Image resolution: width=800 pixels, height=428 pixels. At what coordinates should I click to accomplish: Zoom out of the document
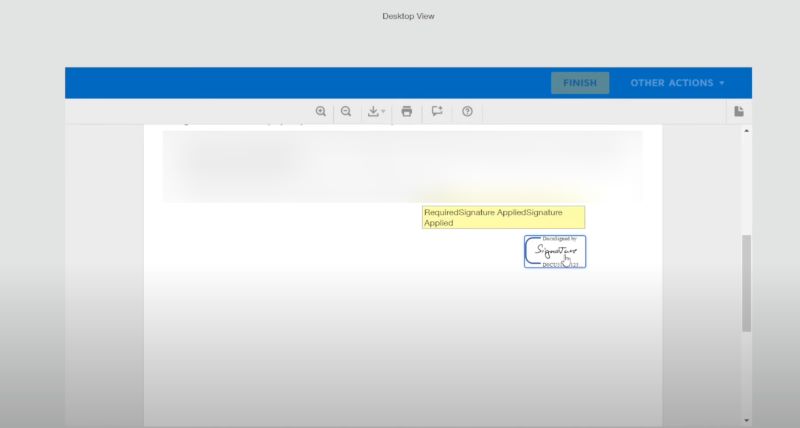coord(346,112)
